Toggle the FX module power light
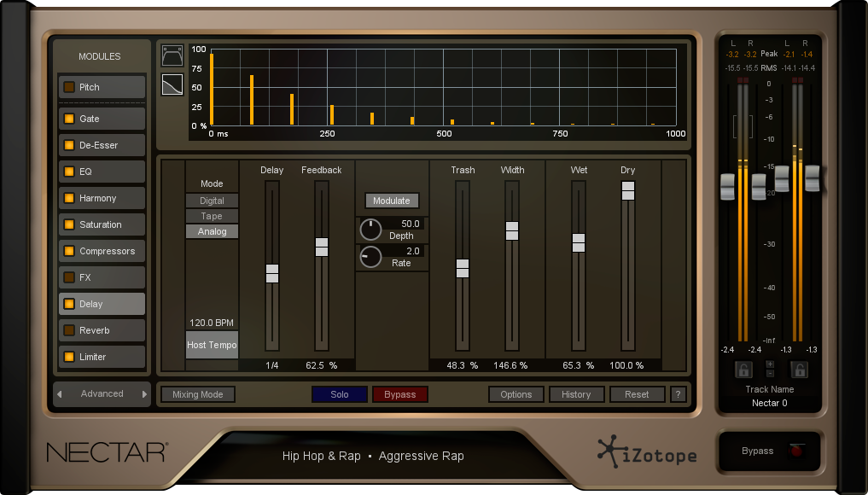The width and height of the screenshot is (868, 495). click(x=69, y=277)
